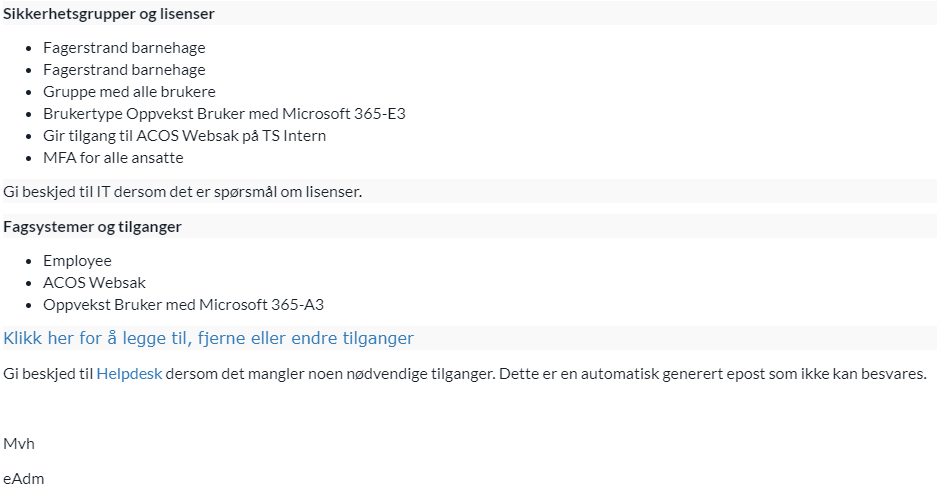
Task: Open the link to add or change tilganger
Action: pyautogui.click(x=208, y=338)
